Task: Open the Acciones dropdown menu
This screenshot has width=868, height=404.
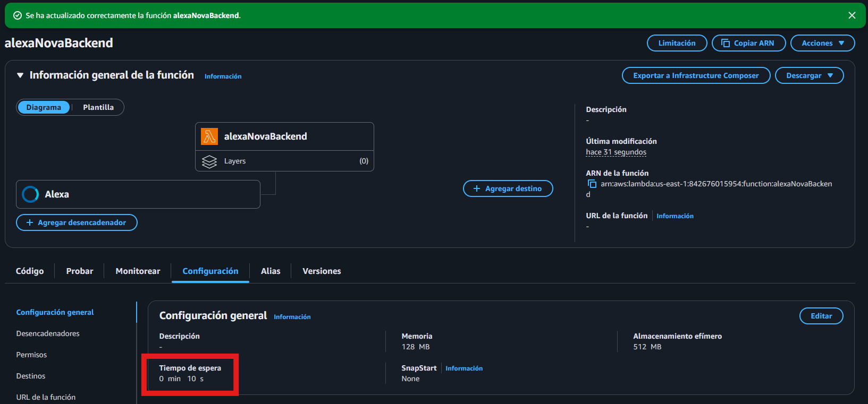Action: pyautogui.click(x=822, y=43)
